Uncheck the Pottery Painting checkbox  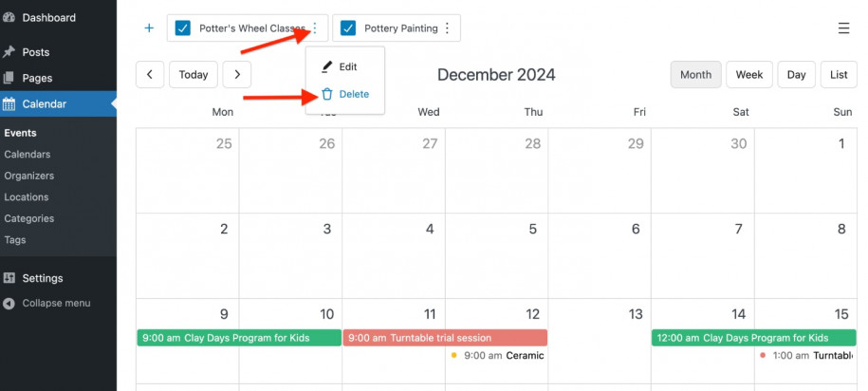pos(349,28)
